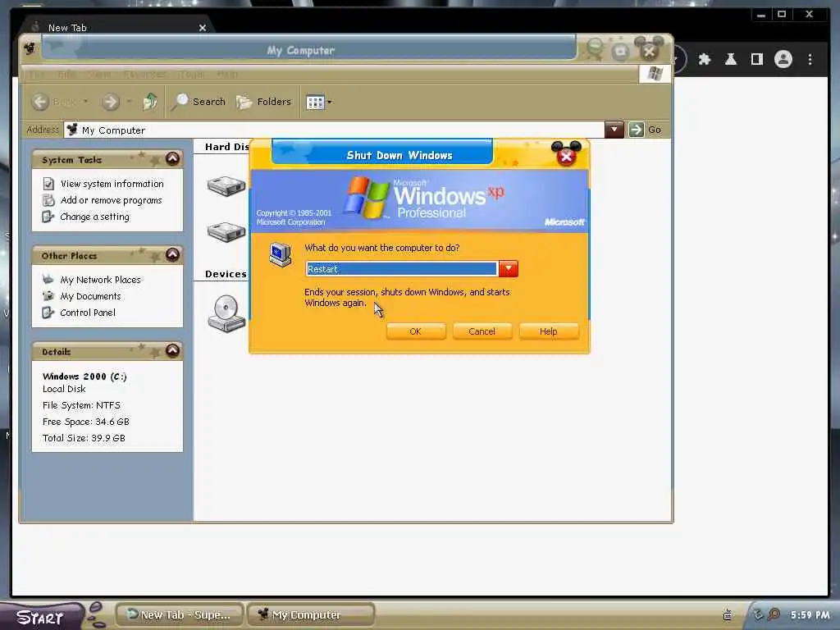840x630 pixels.
Task: Open the File menu in My Computer
Action: click(36, 74)
